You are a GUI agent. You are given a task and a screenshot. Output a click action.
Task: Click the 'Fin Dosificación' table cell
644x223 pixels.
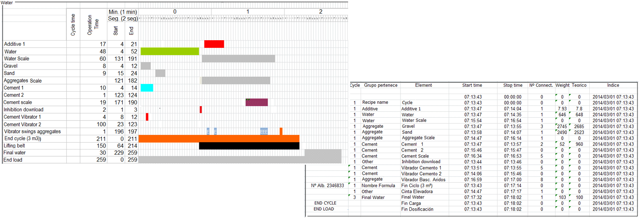(x=417, y=209)
